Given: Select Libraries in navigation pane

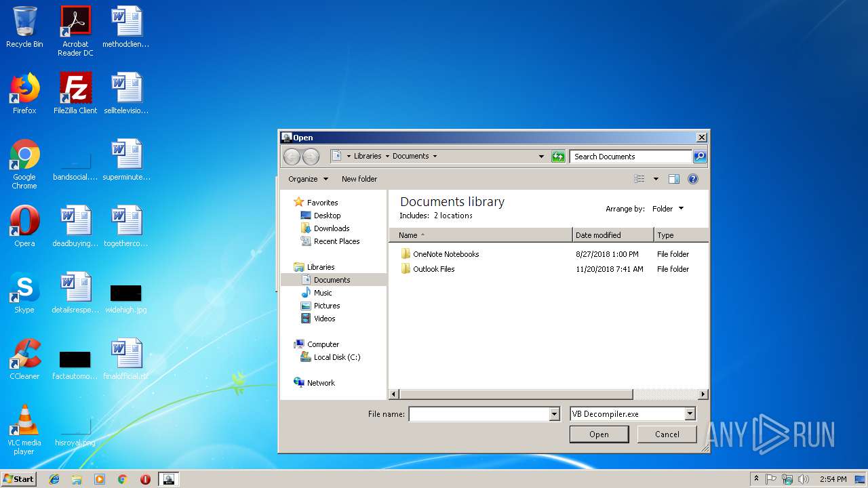Looking at the screenshot, I should (315, 267).
